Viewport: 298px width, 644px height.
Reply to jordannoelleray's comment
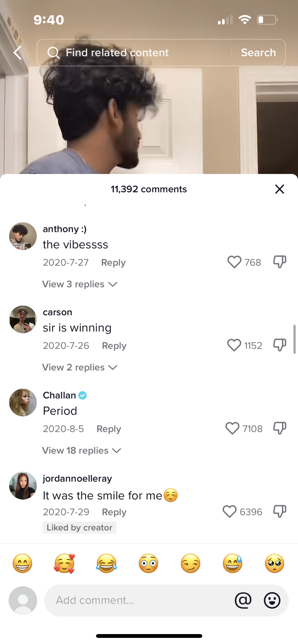click(114, 512)
